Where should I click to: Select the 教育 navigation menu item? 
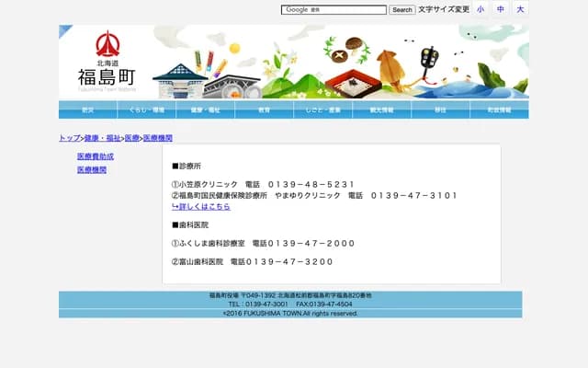[x=265, y=109]
